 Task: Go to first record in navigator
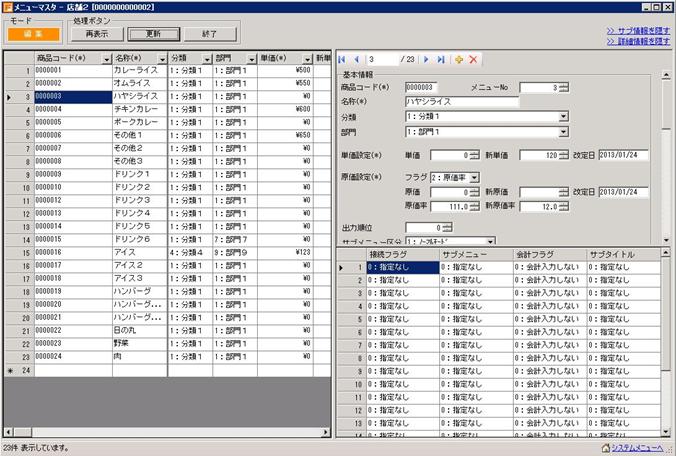point(342,59)
